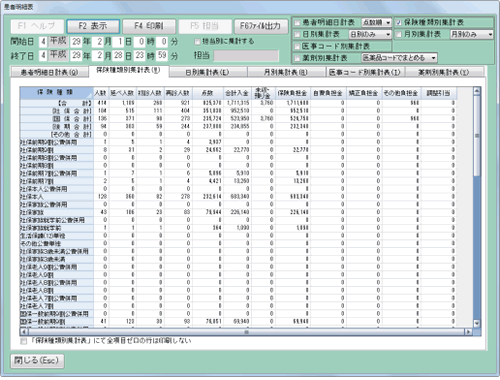The width and height of the screenshot is (500, 380).
Task: Click the F6 ファイル出力 button
Action: click(x=261, y=26)
